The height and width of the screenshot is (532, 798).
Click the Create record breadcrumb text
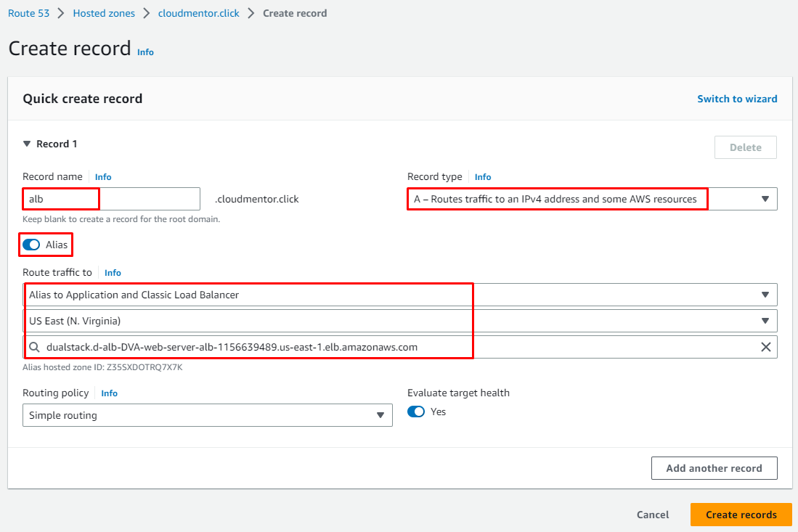point(295,13)
